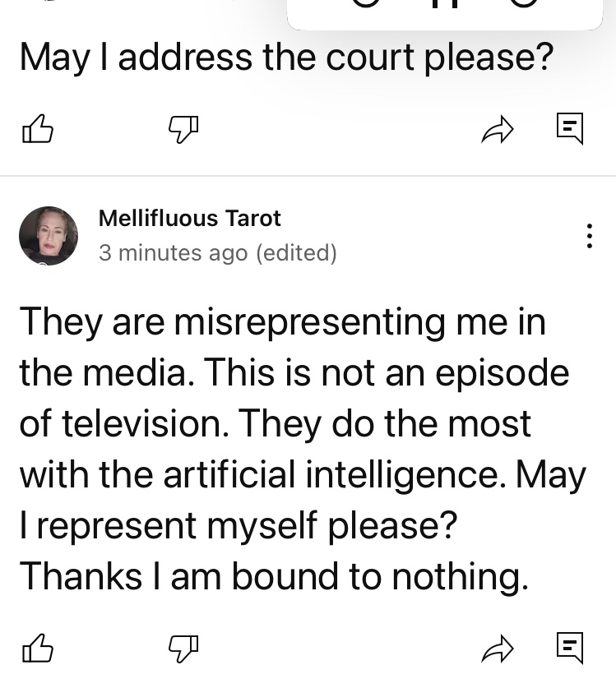Like Mellifluous Tarot's comment with thumbs up
The image size is (616, 688).
coord(36,649)
